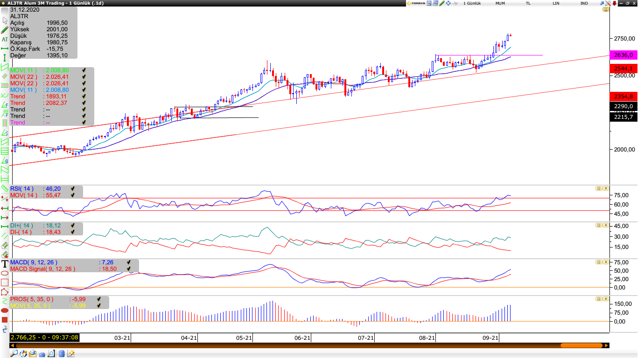Click the blue diagonal arrow icon
The height and width of the screenshot is (358, 644).
tap(602, 3)
